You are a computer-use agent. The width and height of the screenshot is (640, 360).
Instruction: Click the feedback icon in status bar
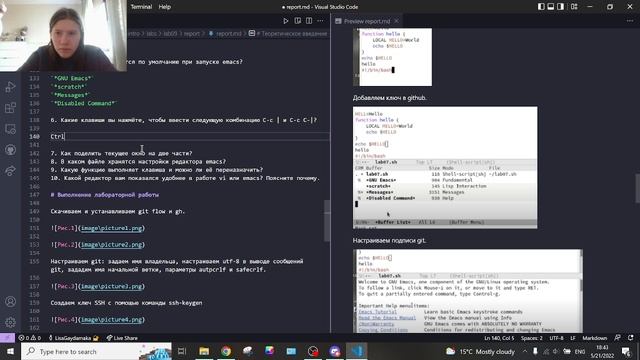coord(618,338)
